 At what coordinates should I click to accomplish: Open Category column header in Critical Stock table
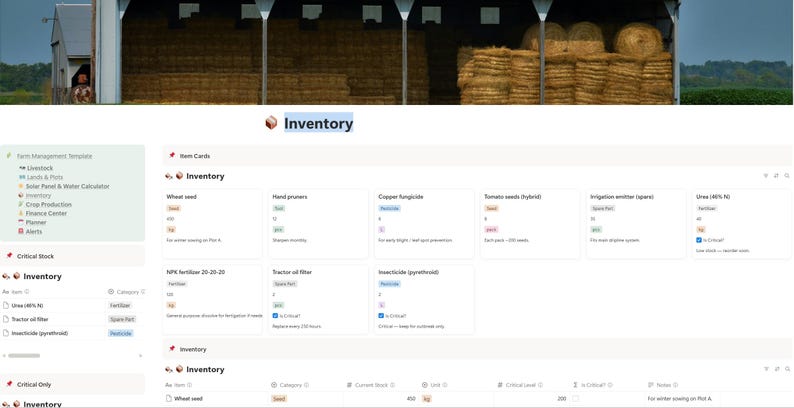[x=126, y=292]
